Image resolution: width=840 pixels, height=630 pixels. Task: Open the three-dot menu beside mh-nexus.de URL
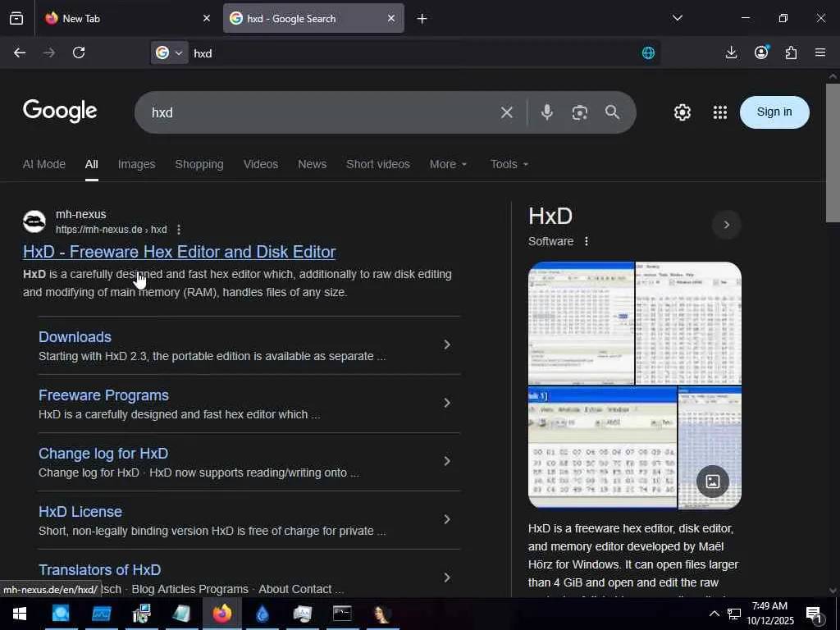[x=179, y=230]
